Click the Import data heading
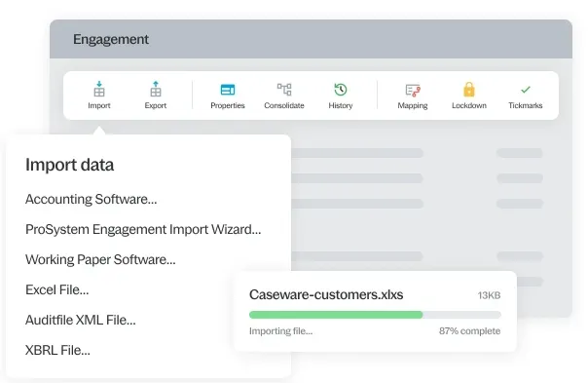 [69, 165]
